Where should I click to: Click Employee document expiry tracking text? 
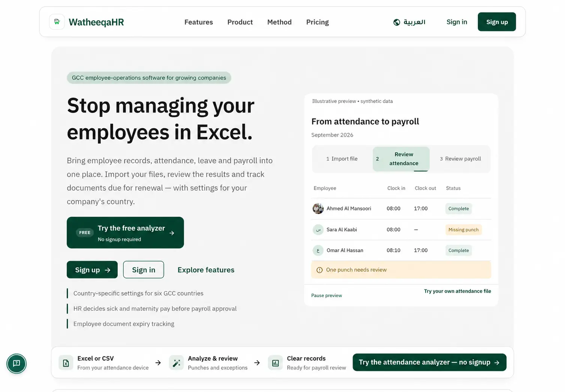(124, 324)
